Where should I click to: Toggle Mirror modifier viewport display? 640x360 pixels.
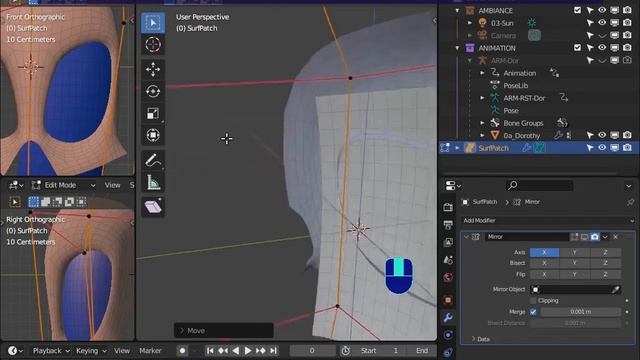click(584, 237)
